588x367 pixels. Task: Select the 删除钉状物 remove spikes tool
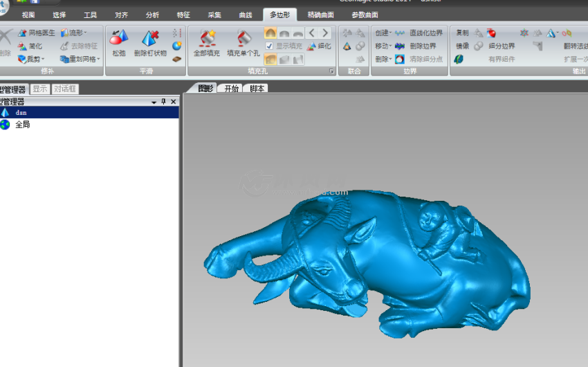pyautogui.click(x=150, y=42)
